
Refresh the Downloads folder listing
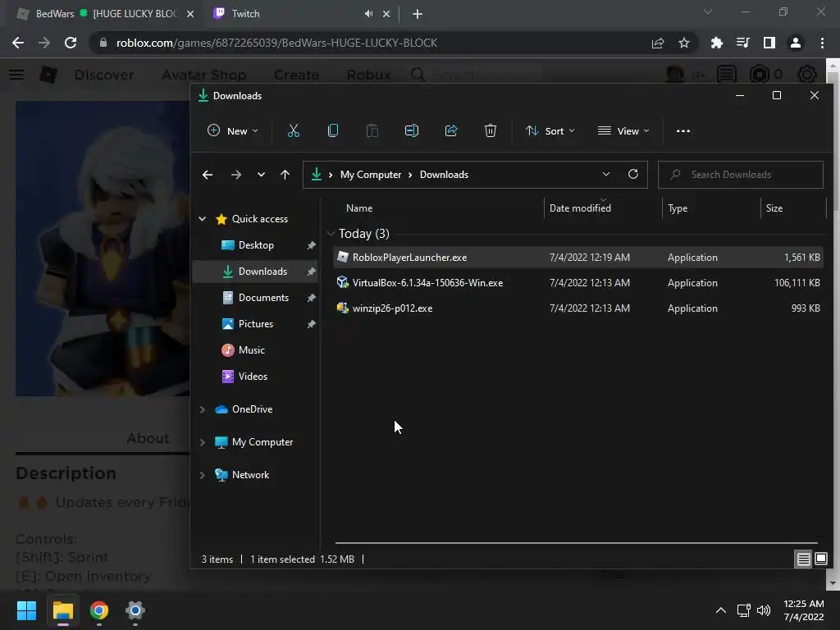[633, 174]
